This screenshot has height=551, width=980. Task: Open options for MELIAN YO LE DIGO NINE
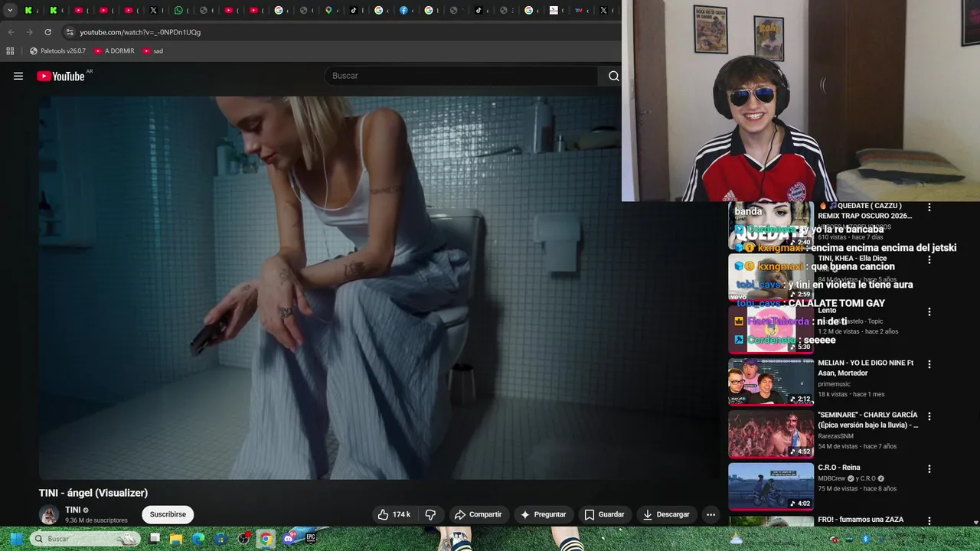929,364
